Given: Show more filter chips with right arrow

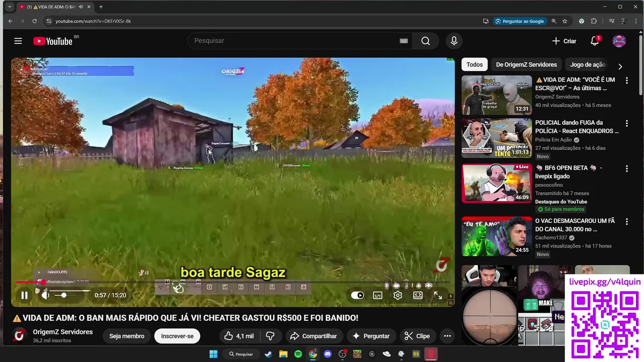Looking at the screenshot, I should (x=620, y=66).
